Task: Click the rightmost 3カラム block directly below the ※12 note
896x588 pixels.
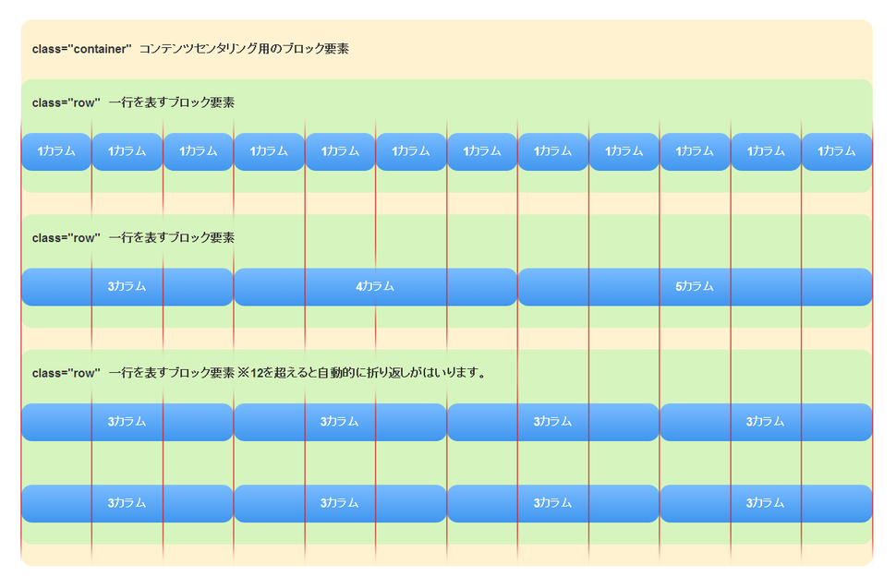Action: [x=766, y=423]
